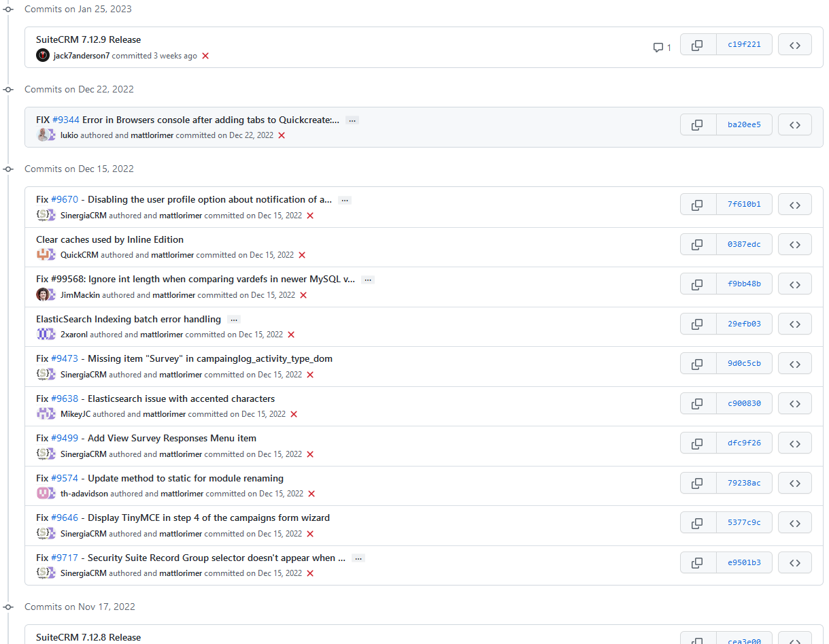Open commit hash dfc9f26
Screen dimensions: 829x644
(744, 443)
